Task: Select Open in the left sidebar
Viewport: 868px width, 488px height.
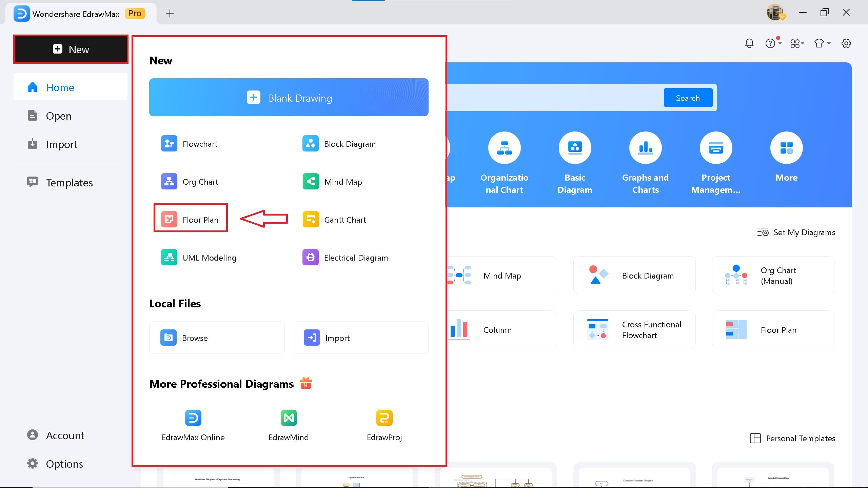Action: (x=71, y=116)
